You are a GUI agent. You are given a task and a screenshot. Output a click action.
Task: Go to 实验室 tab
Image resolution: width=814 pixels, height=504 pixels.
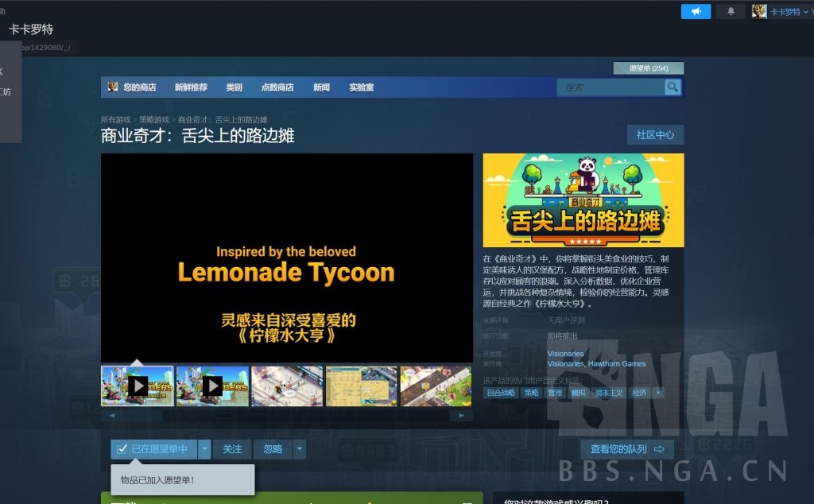tap(362, 87)
